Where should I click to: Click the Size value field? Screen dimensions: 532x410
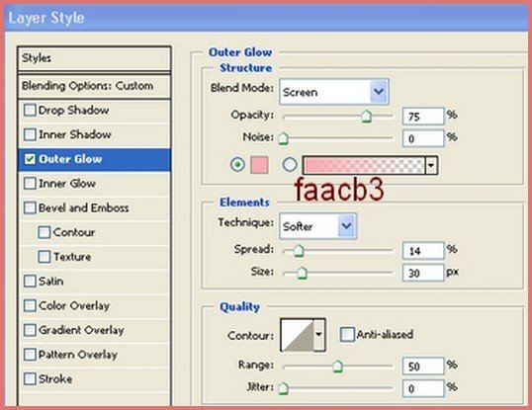(x=423, y=273)
